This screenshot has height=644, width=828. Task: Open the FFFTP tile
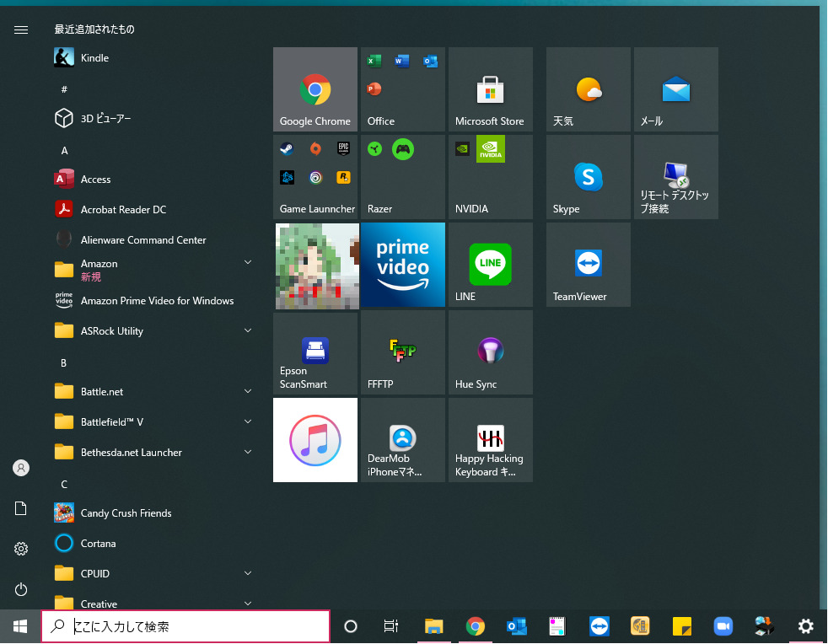pyautogui.click(x=403, y=352)
